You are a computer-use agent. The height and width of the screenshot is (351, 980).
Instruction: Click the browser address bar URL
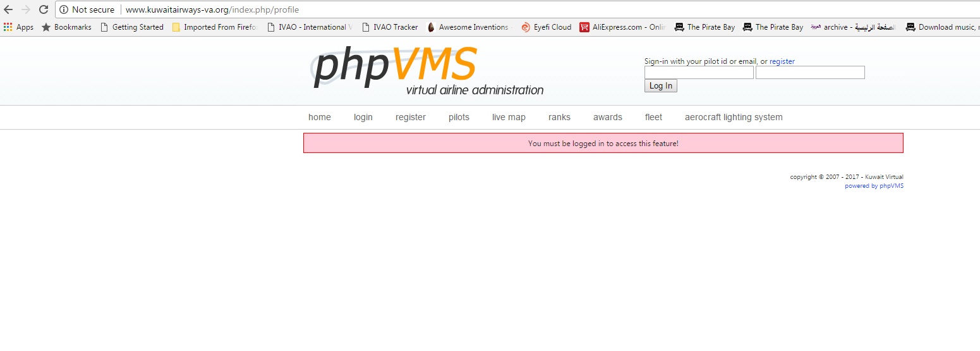[212, 9]
